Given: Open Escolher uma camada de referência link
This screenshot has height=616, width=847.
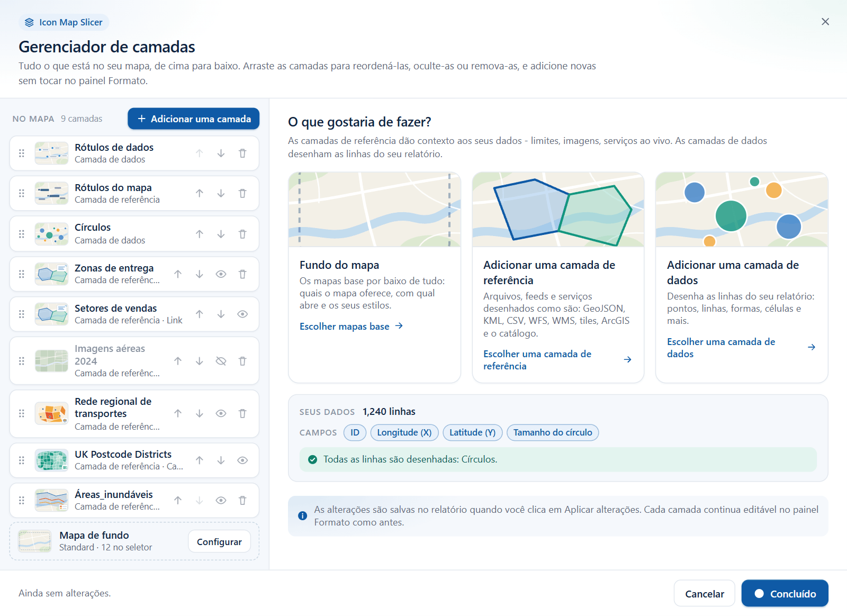Looking at the screenshot, I should pos(557,360).
